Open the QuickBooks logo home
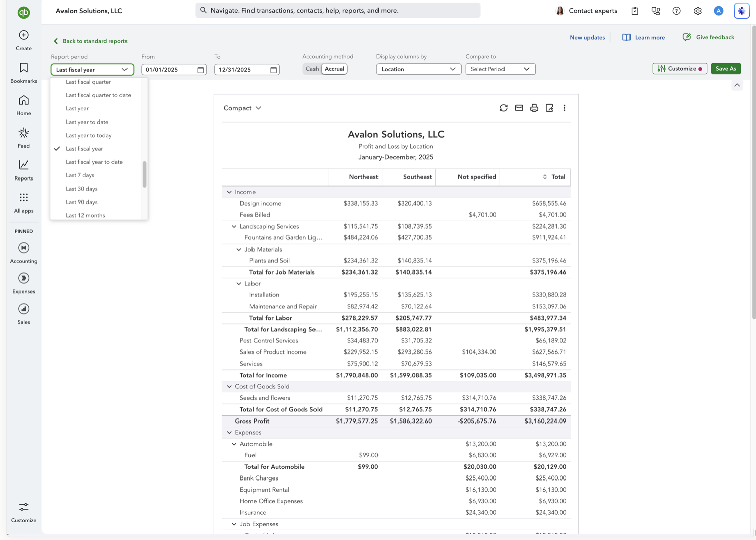Image resolution: width=756 pixels, height=540 pixels. click(x=24, y=12)
